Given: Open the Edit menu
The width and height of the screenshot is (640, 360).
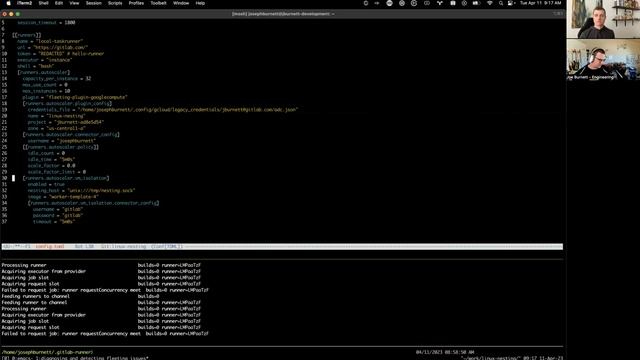Looking at the screenshot, I should click(59, 3).
